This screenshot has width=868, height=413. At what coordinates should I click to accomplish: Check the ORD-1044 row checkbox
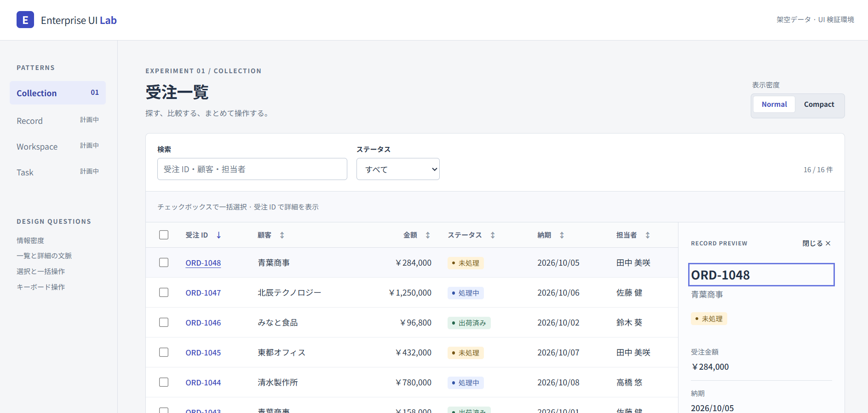coord(164,382)
